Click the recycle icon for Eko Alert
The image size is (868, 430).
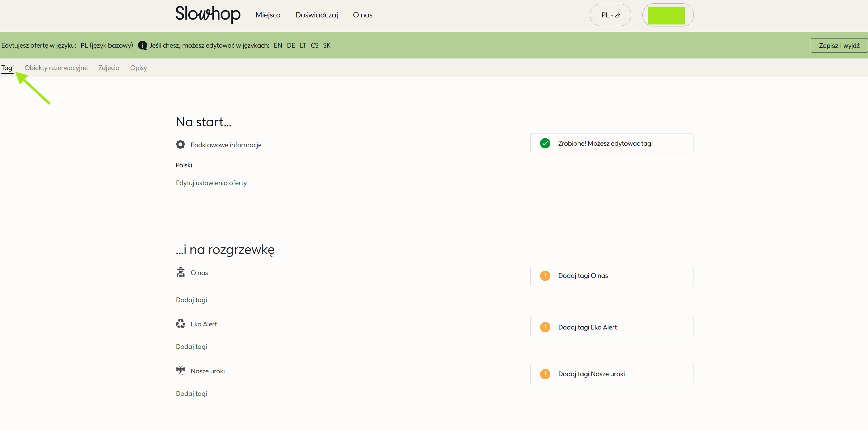180,324
